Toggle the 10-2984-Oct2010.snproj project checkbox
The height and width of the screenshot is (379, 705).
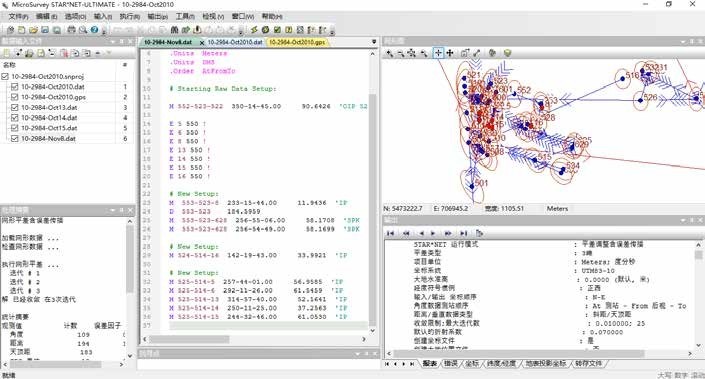[5, 76]
